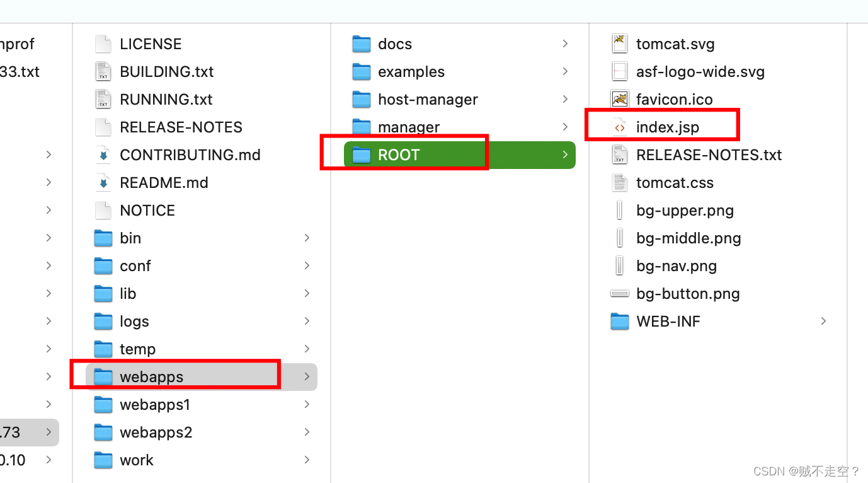Click the RUNNING.txt document icon
Screen dimensions: 868x483
click(103, 99)
